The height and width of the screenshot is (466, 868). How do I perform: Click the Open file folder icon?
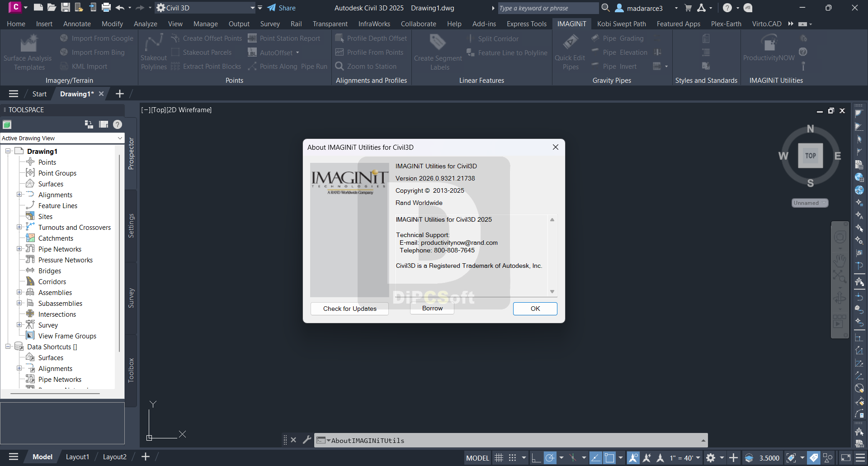(x=52, y=8)
